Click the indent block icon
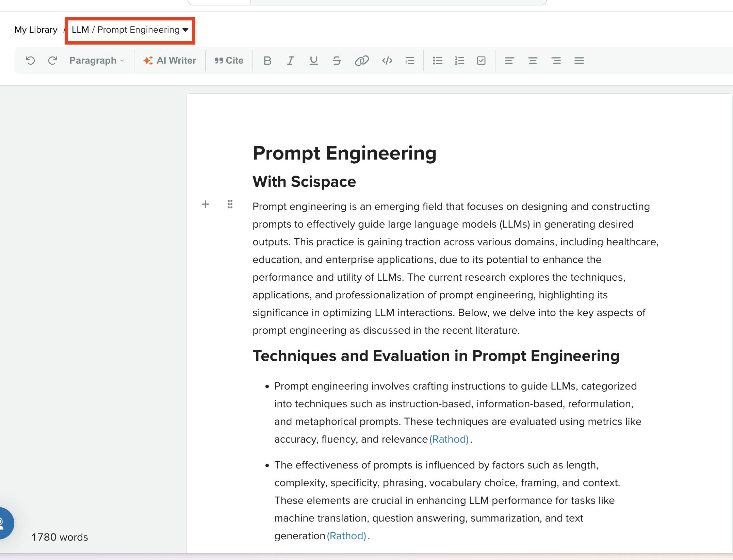Image resolution: width=733 pixels, height=560 pixels. [410, 61]
